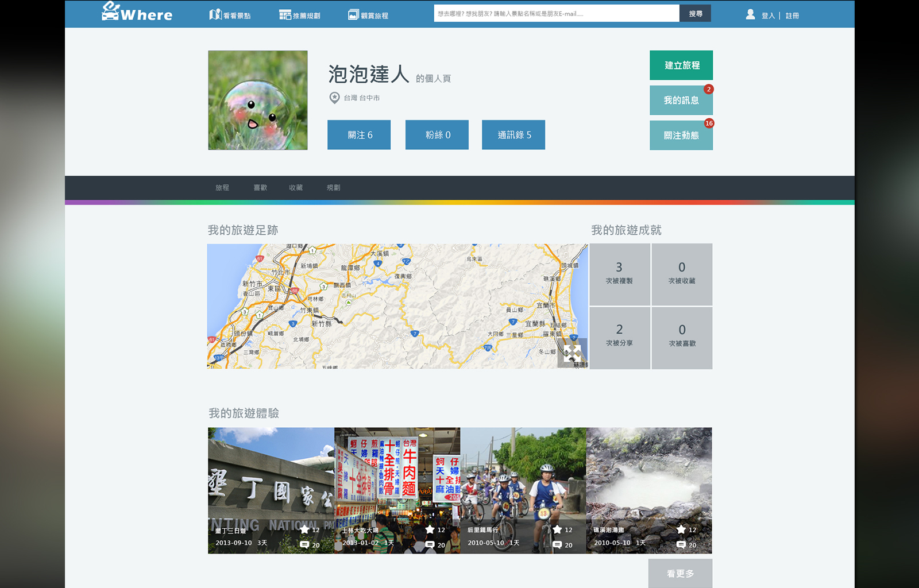919x588 pixels.
Task: Click the grid icon beside 推薦規劃
Action: tap(285, 15)
